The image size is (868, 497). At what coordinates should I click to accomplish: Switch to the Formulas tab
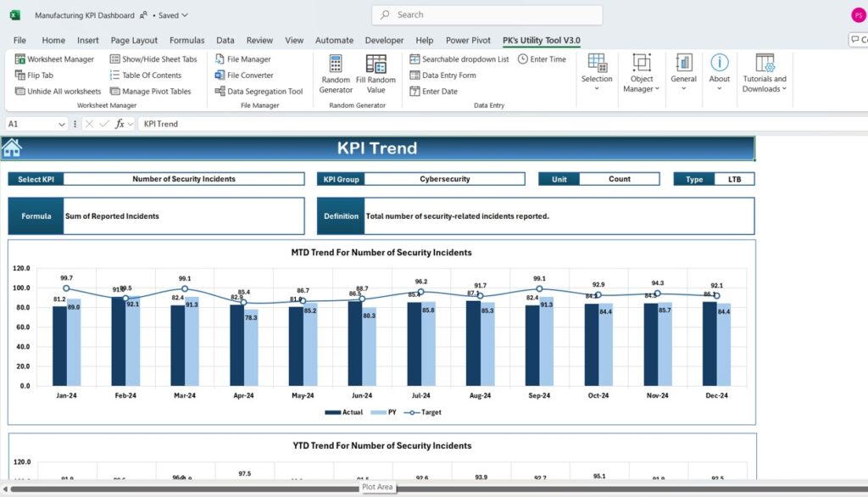click(186, 41)
